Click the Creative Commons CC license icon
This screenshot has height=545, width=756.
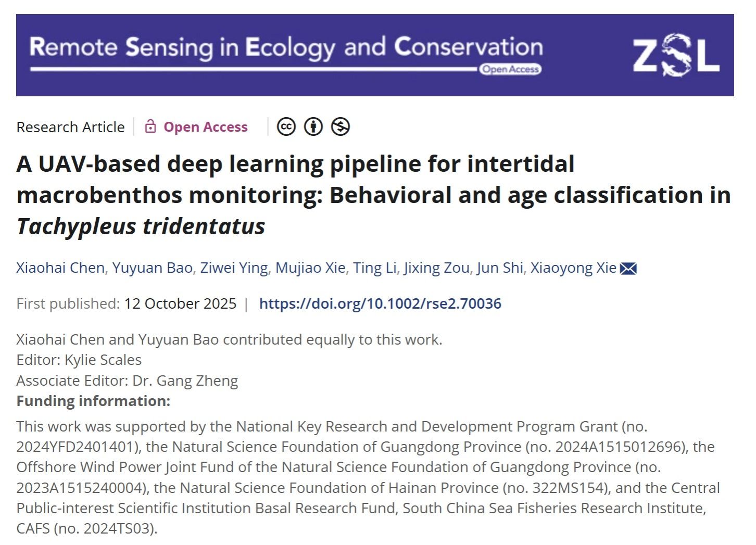coord(286,126)
